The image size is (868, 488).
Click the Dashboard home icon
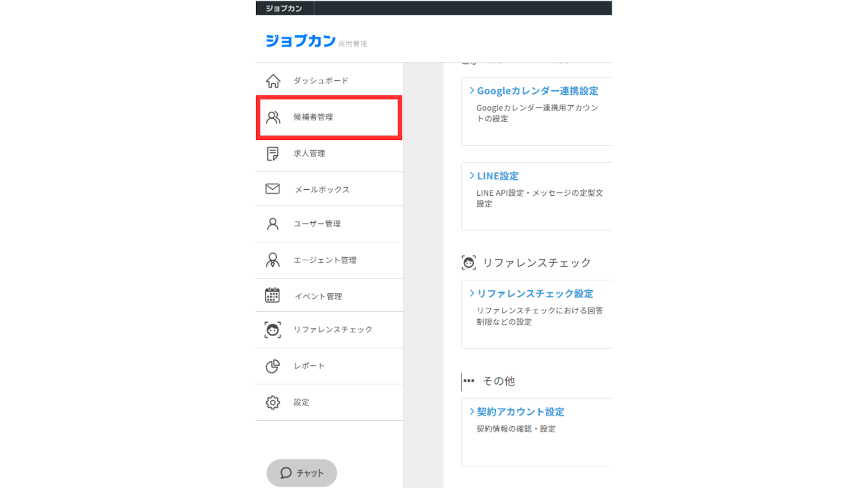(x=273, y=81)
